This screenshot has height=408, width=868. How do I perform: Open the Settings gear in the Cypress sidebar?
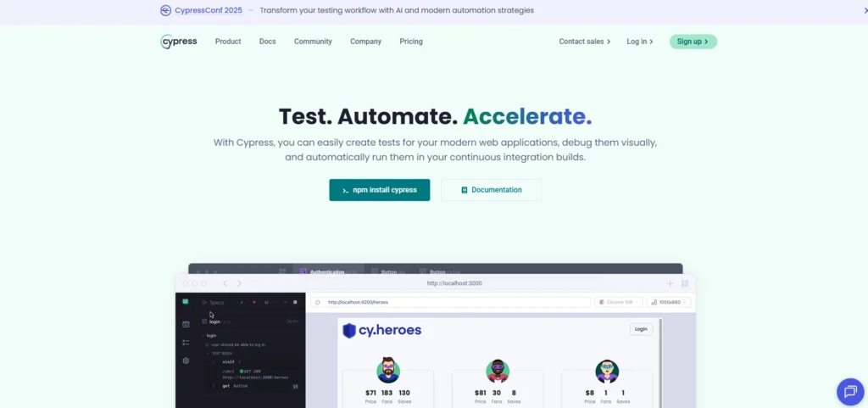click(186, 360)
